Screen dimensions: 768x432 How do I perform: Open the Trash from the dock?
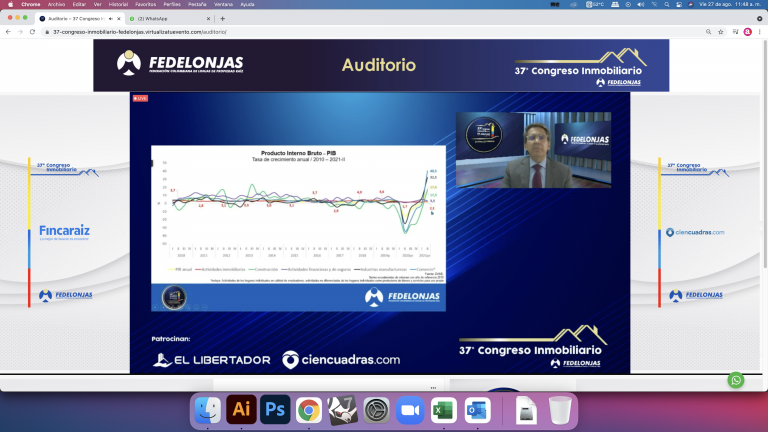(560, 410)
